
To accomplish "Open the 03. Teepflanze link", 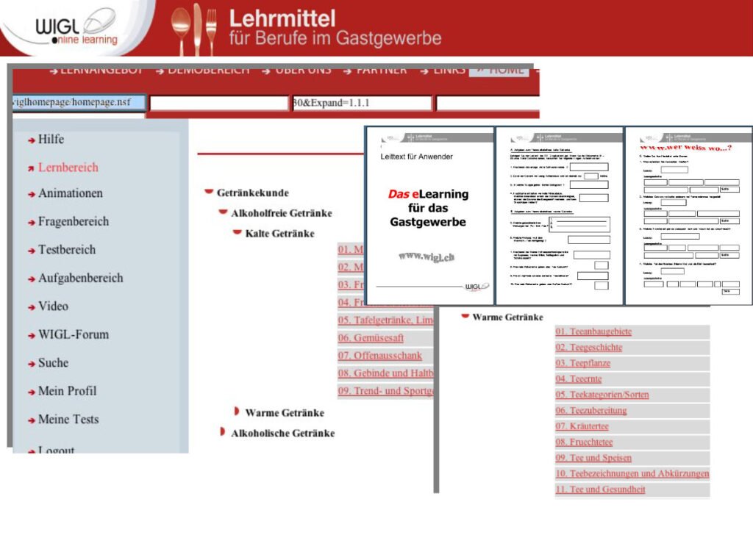I will tap(583, 363).
